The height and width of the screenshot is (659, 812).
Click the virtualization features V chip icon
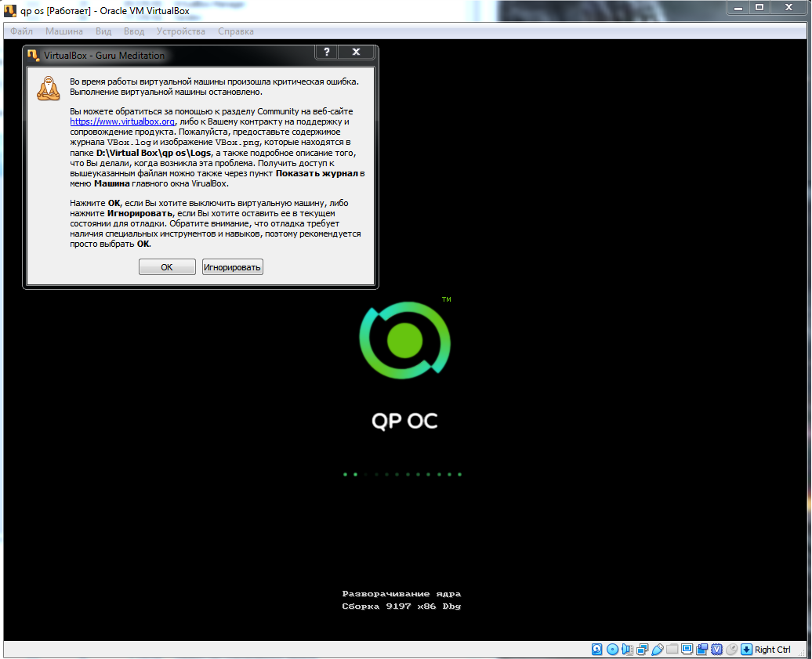click(716, 649)
